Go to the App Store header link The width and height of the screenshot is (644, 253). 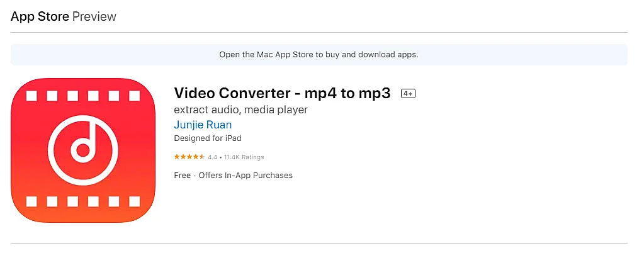click(x=40, y=16)
